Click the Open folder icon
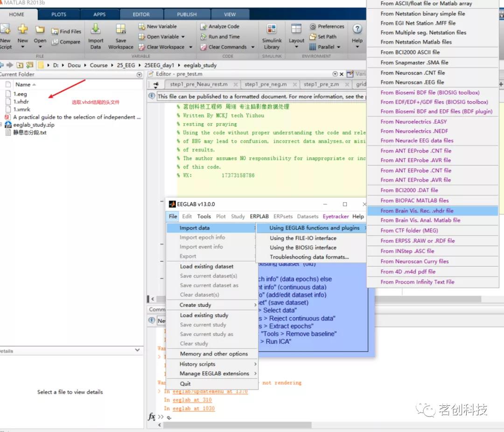Viewport: 504px width, 432px height. pos(40,29)
